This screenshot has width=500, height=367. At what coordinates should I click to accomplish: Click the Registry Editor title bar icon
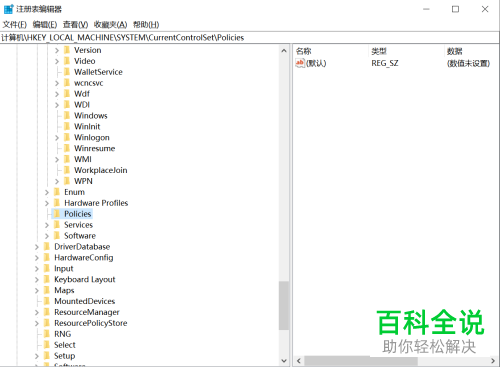(9, 9)
